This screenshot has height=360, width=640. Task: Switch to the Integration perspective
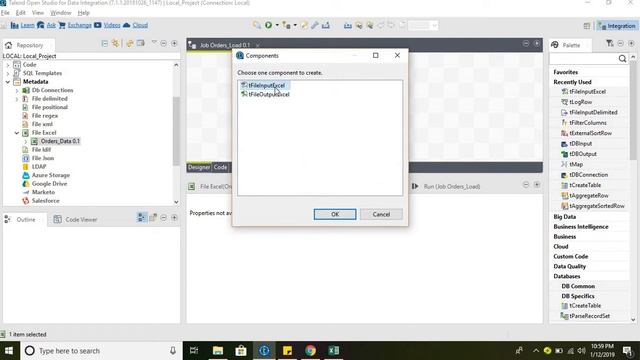click(x=617, y=26)
